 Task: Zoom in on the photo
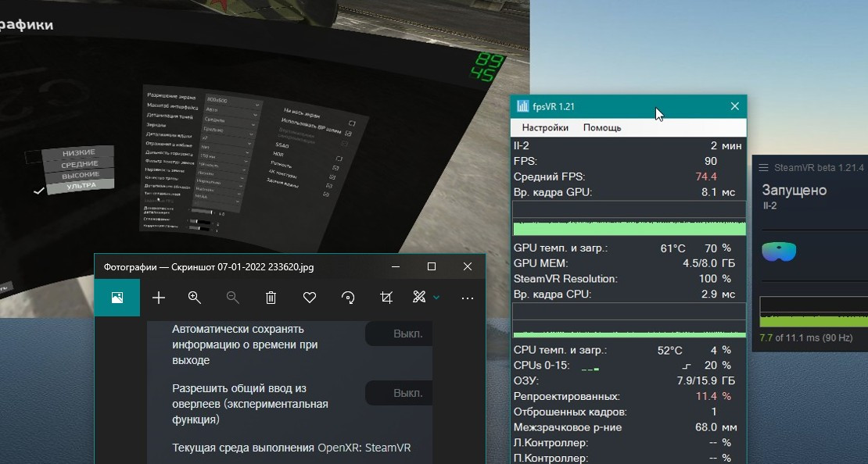(194, 298)
